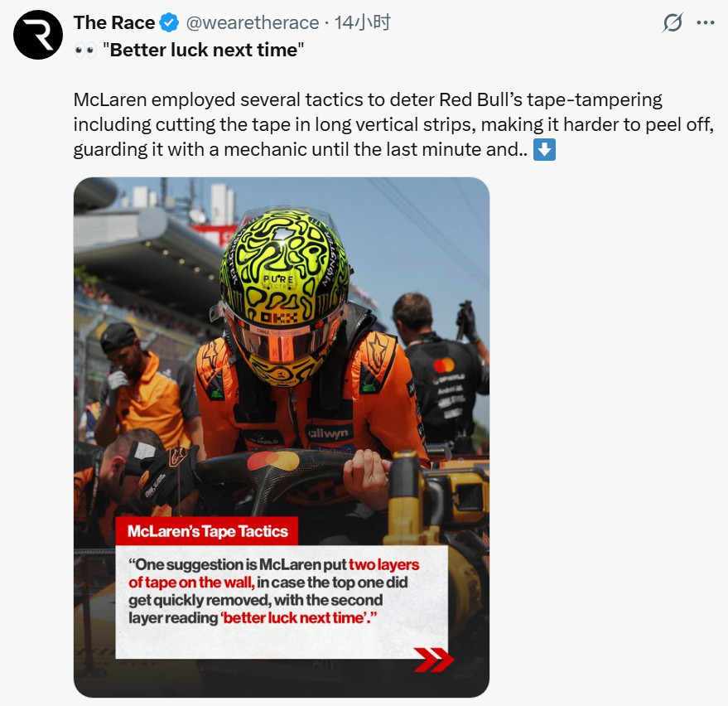Click the Mastercard logo on the halo
The image size is (728, 706).
273,462
